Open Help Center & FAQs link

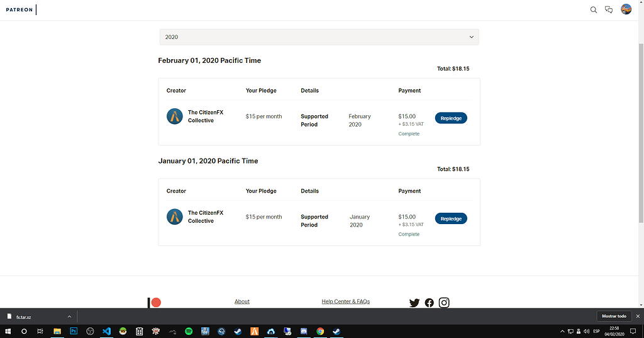[345, 301]
